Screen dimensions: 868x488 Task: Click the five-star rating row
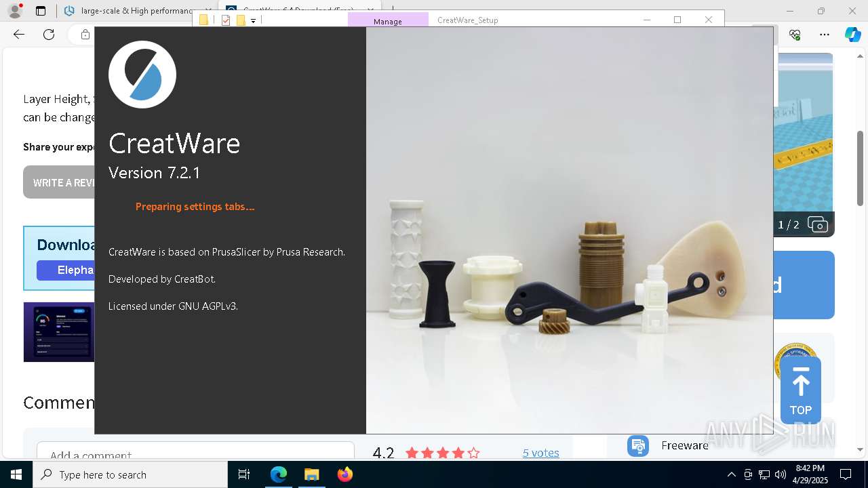pos(443,453)
